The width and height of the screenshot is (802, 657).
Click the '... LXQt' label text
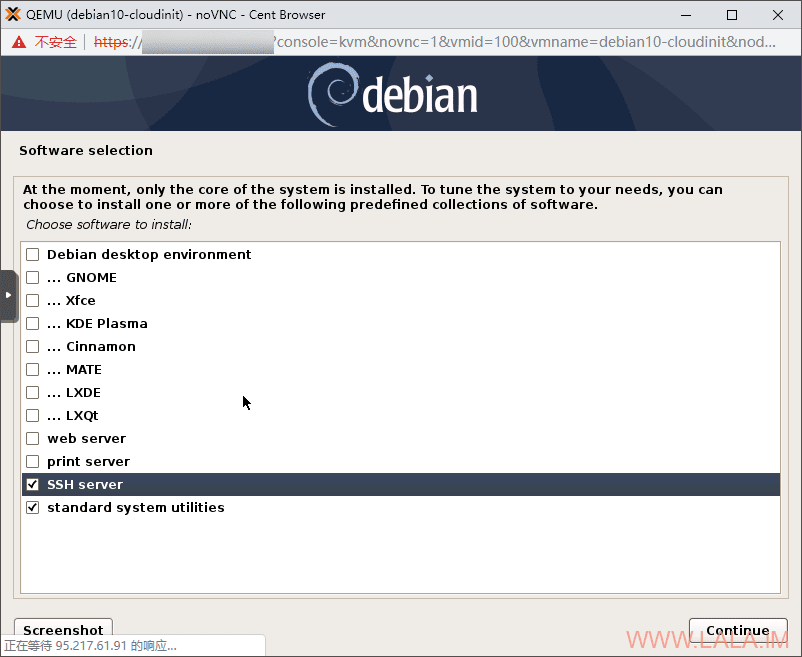[x=73, y=416]
